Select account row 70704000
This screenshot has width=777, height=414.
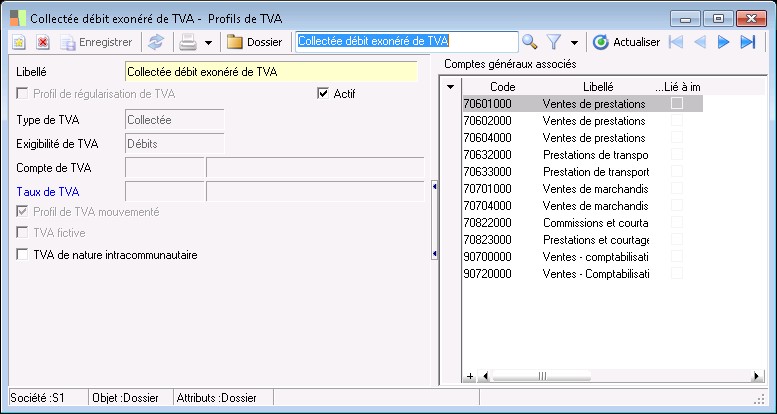point(583,206)
